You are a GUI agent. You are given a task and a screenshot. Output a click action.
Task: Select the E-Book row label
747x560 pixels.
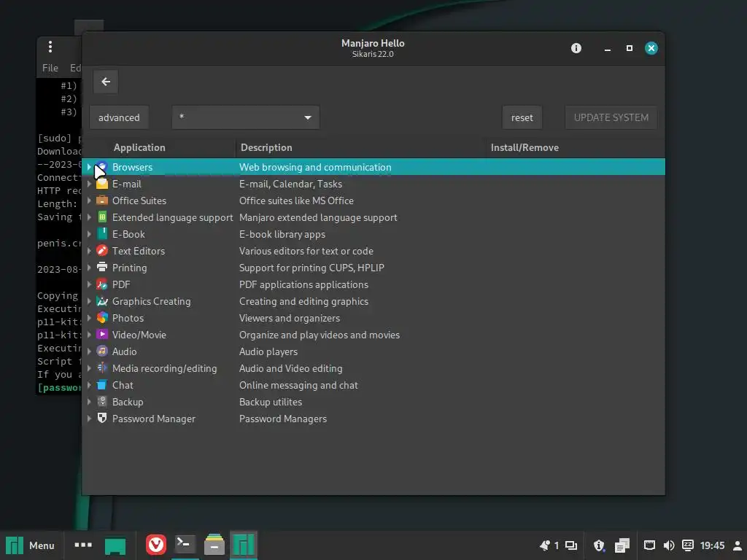point(128,234)
